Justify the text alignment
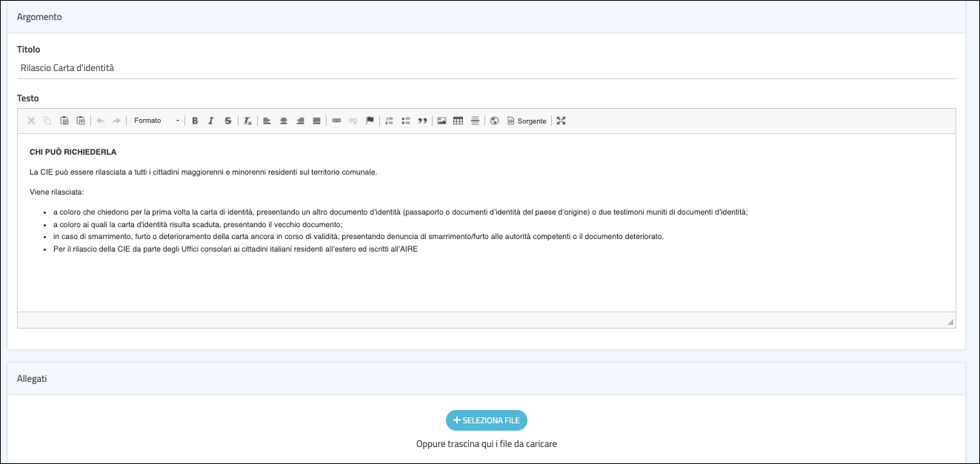Image resolution: width=980 pixels, height=464 pixels. 316,121
